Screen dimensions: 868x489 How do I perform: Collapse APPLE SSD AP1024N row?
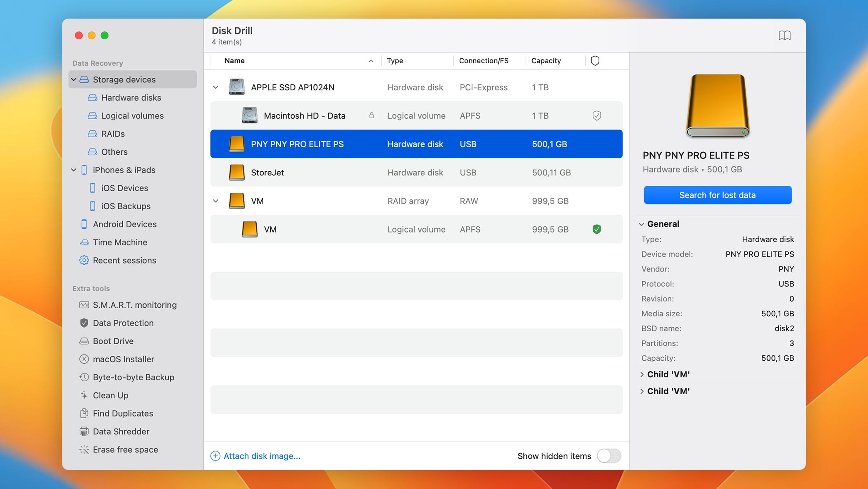216,87
